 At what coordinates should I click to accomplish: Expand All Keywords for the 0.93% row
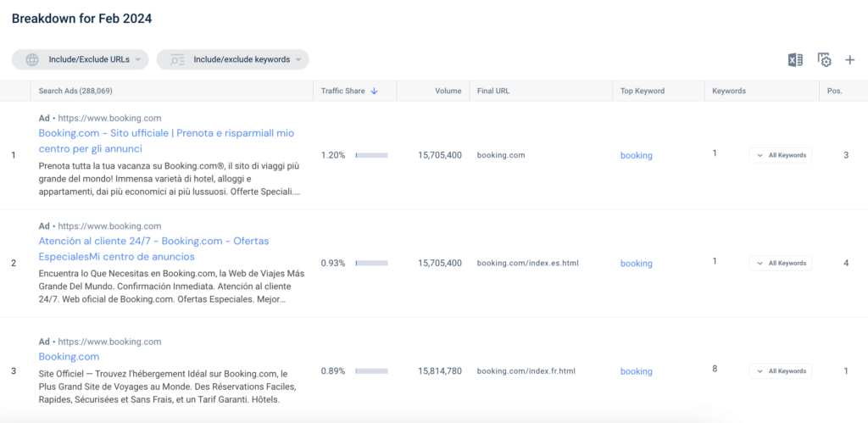(781, 263)
